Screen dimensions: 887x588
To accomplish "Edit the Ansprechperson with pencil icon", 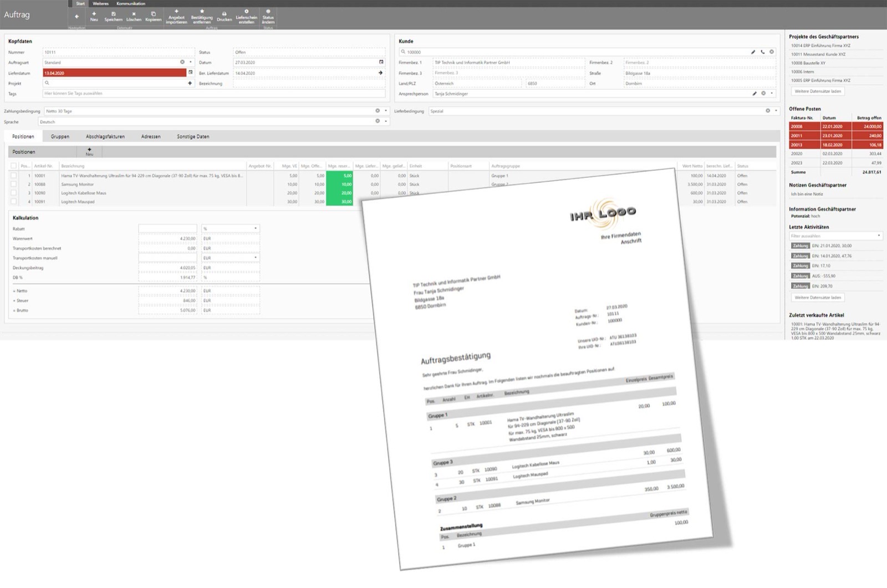I will click(x=754, y=94).
